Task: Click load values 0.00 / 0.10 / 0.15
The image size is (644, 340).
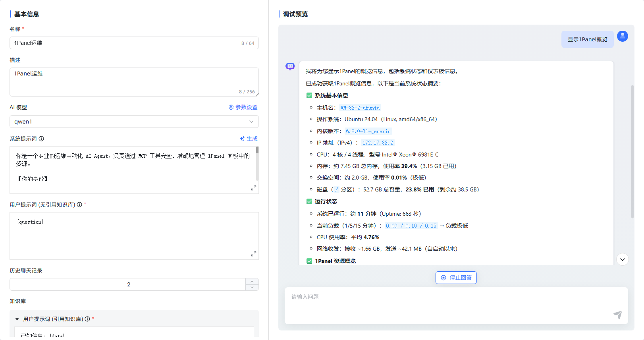Action: click(x=411, y=226)
